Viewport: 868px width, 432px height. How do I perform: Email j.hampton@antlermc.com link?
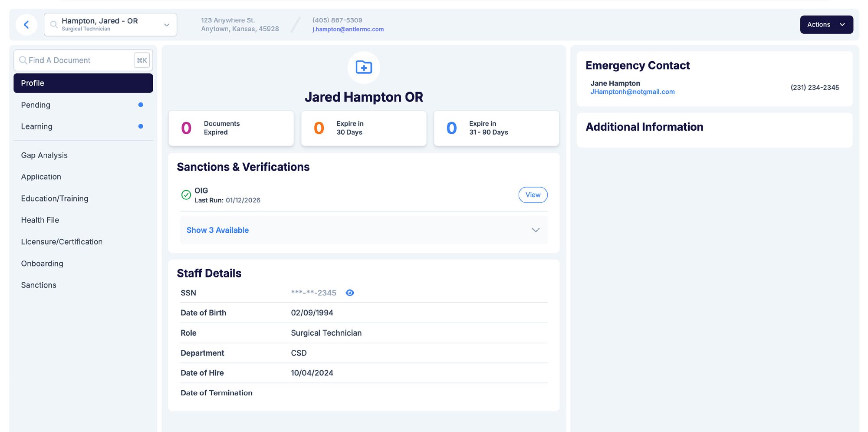[348, 29]
